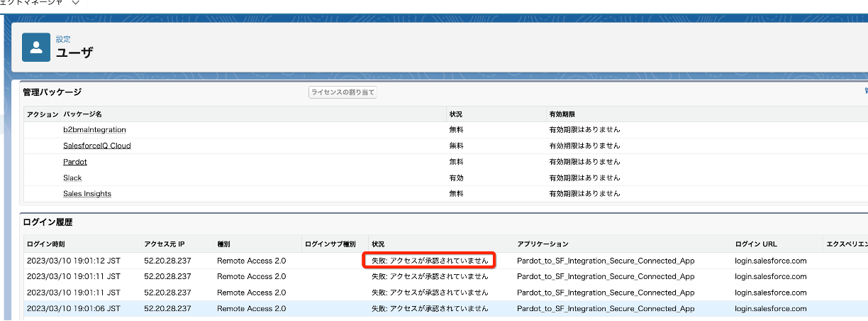Screen dimensions: 868x321
Task: Click the ログイン URL column header
Action: click(756, 244)
